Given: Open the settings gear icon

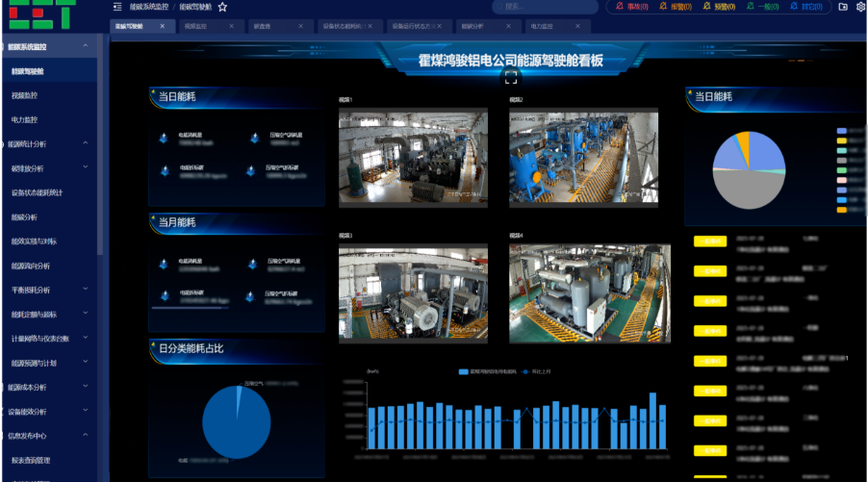Looking at the screenshot, I should 861,7.
